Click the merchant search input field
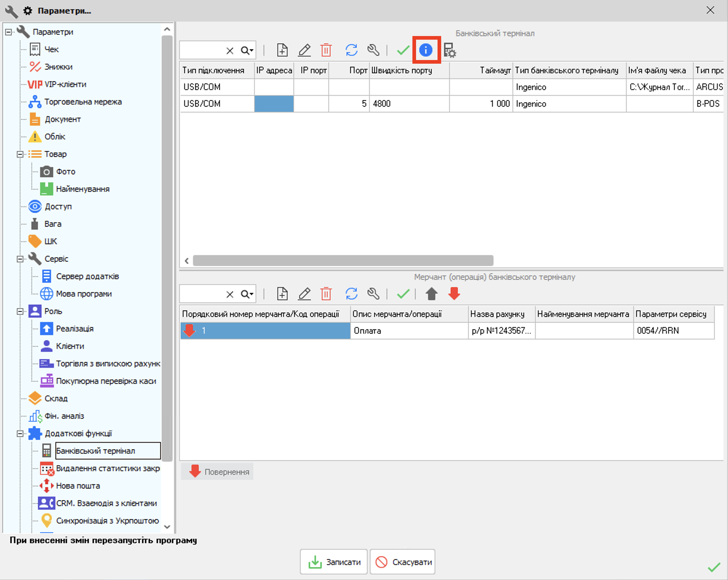The width and height of the screenshot is (728, 580). coord(202,294)
